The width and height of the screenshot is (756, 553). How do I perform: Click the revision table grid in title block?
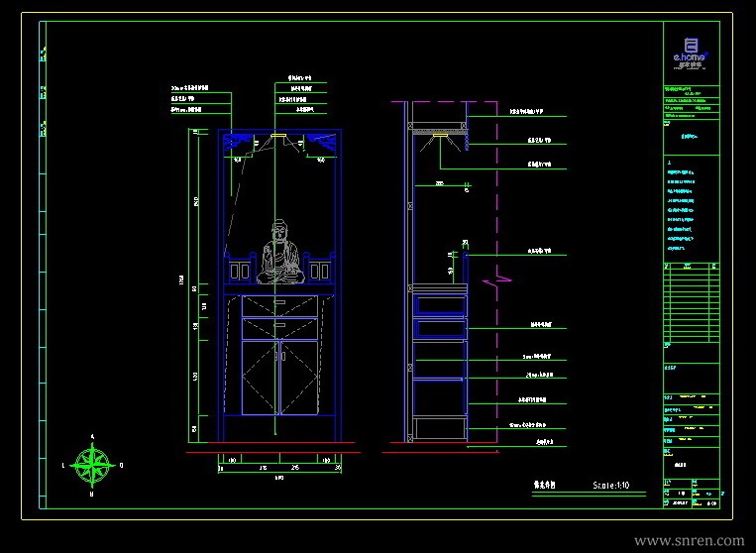point(692,303)
